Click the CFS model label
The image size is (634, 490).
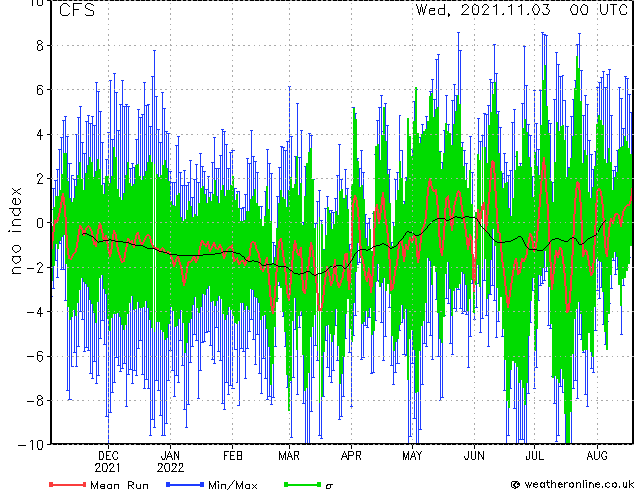77,10
